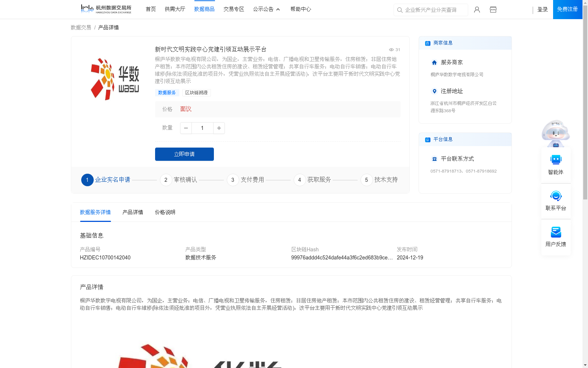Select step 4 获取服务
This screenshot has height=368, width=588.
(312, 180)
